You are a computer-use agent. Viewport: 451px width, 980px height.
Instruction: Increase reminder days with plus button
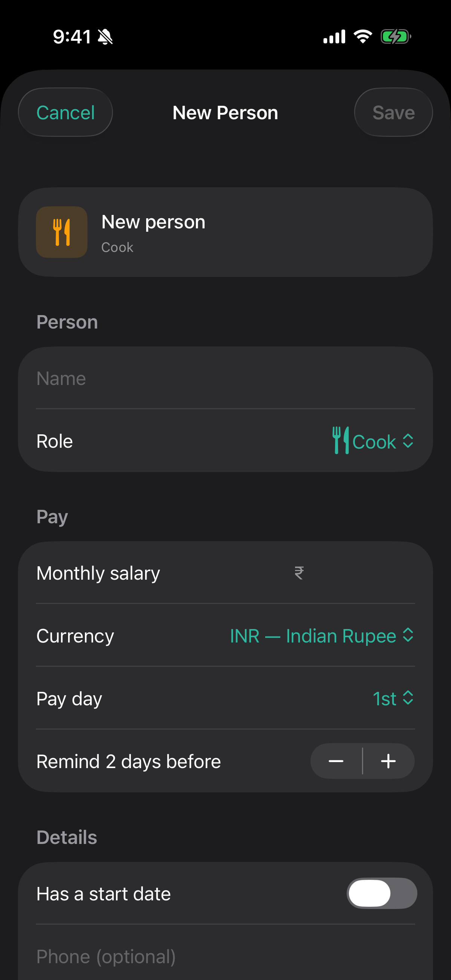point(389,761)
